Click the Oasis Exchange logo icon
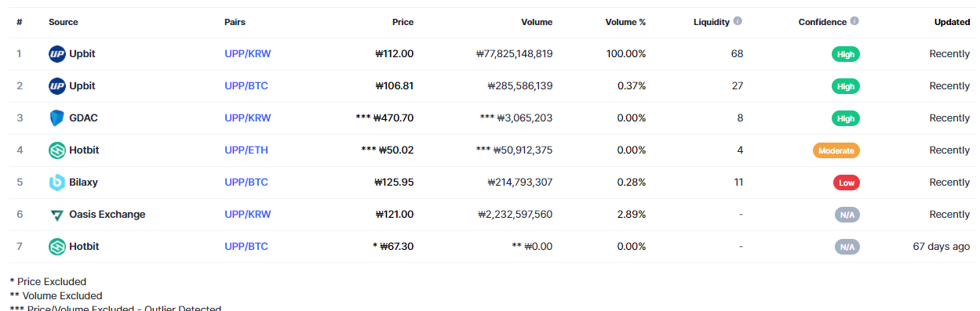The height and width of the screenshot is (311, 980). coord(56,215)
